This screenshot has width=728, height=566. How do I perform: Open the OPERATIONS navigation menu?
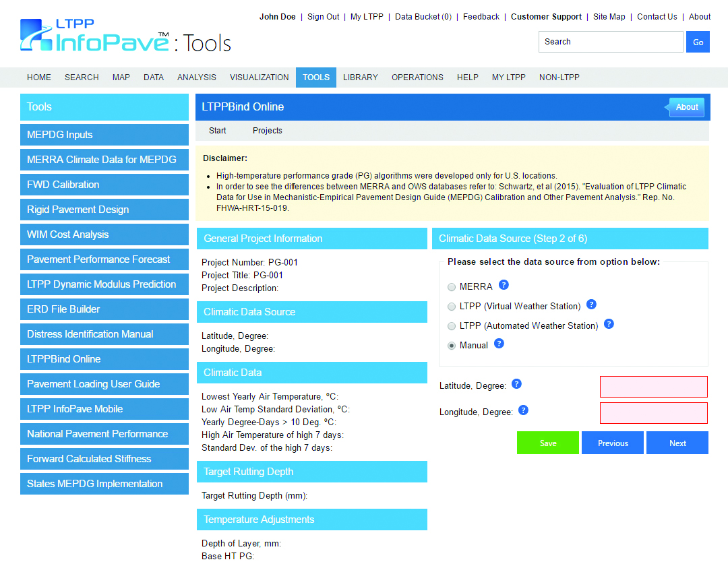coord(417,77)
